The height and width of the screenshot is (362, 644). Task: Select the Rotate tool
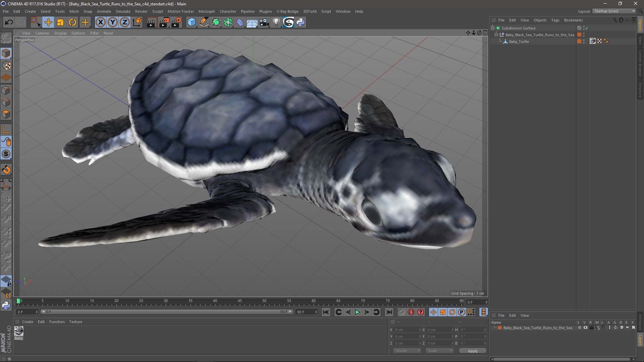pyautogui.click(x=72, y=22)
